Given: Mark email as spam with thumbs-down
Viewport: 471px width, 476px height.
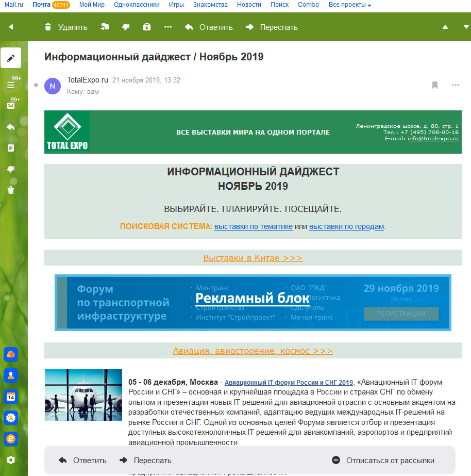Looking at the screenshot, I should click(x=126, y=27).
